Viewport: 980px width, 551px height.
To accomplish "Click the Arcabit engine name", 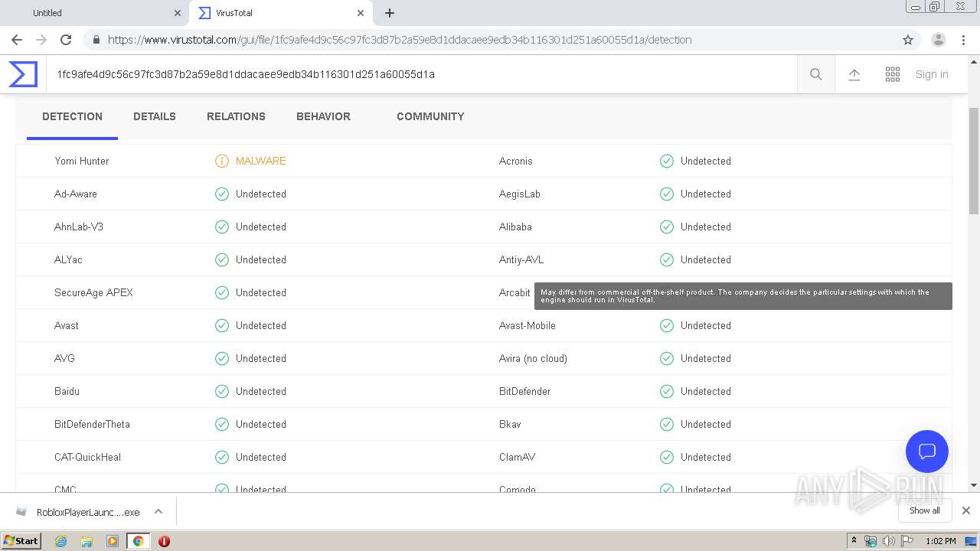I will [x=514, y=292].
